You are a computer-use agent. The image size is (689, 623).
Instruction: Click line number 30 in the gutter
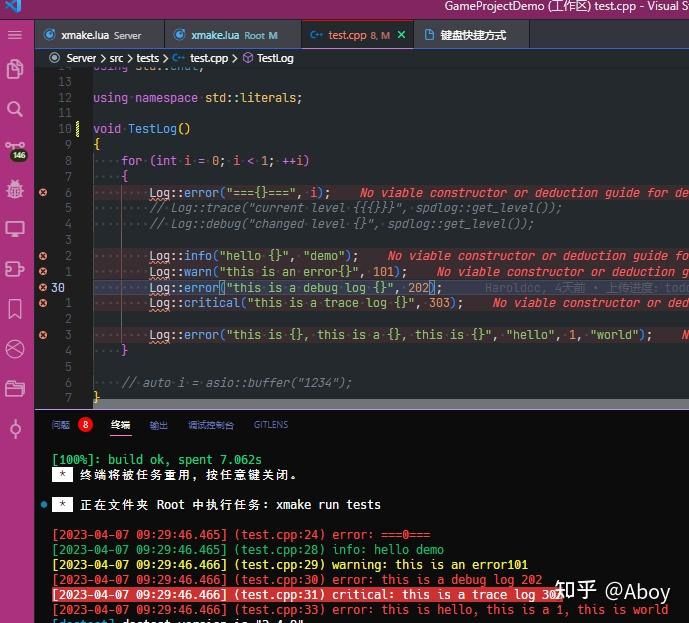(58, 287)
